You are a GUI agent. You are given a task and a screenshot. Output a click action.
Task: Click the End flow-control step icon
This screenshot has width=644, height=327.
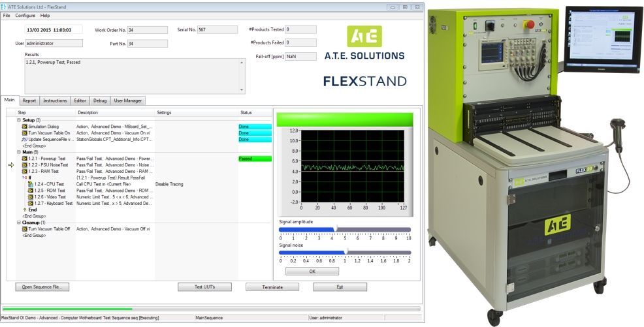[25, 210]
